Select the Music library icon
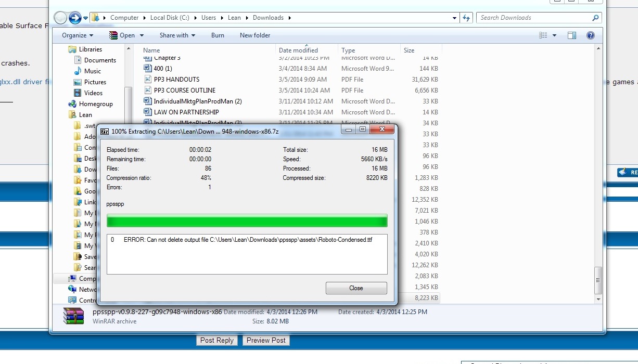Screen dimensions: 638x364 (78, 71)
